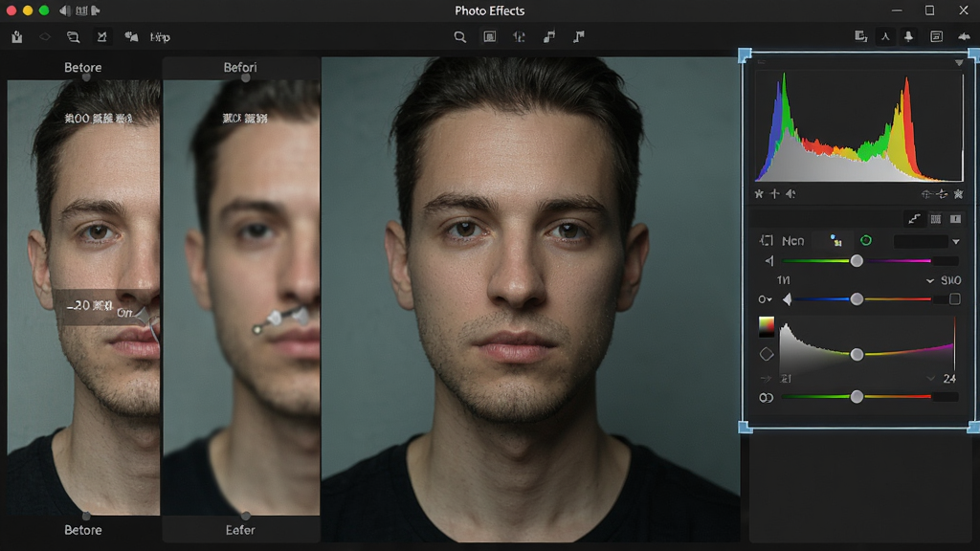Switch to the Befori tab
The width and height of the screenshot is (980, 551).
240,68
